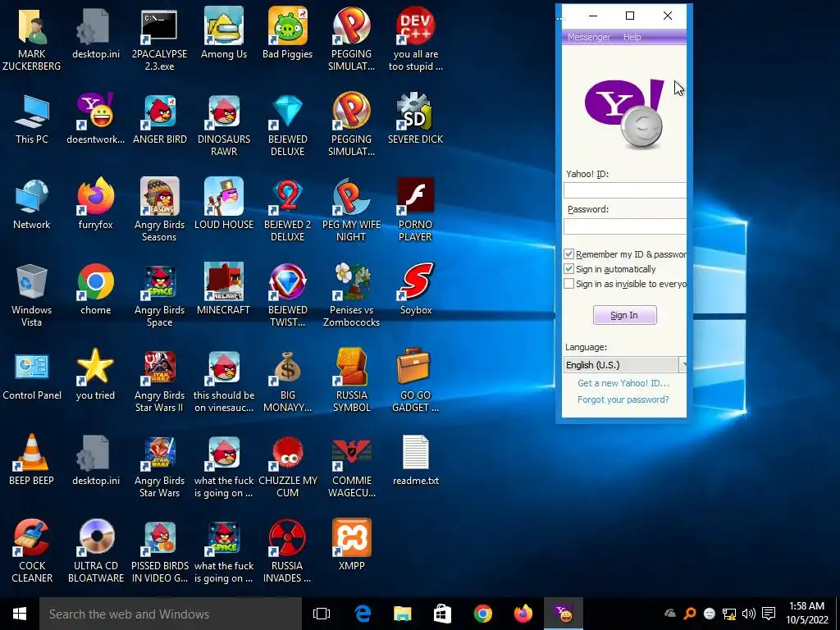This screenshot has height=630, width=840.
Task: Toggle Sign in automatically checkbox
Action: tap(569, 269)
